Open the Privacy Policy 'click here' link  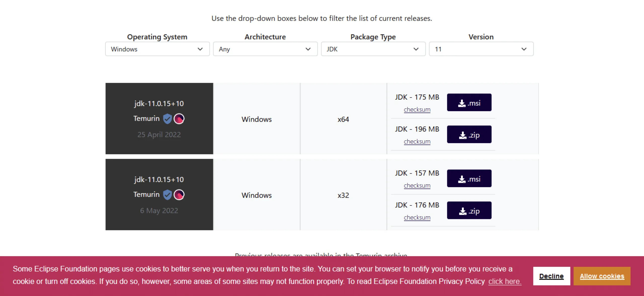[x=505, y=281]
